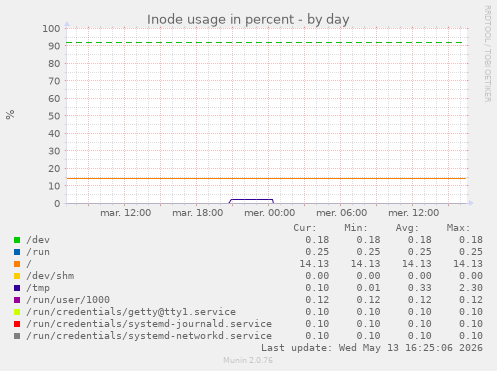The image size is (497, 371).
Task: Click the /dev/shm current value 0.00
Action: (317, 276)
